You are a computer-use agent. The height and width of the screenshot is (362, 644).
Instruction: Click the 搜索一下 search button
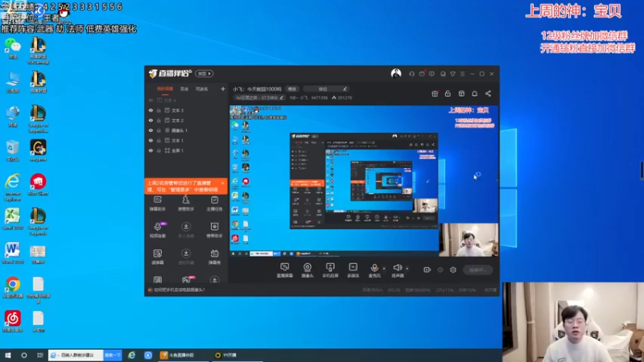coord(113,355)
